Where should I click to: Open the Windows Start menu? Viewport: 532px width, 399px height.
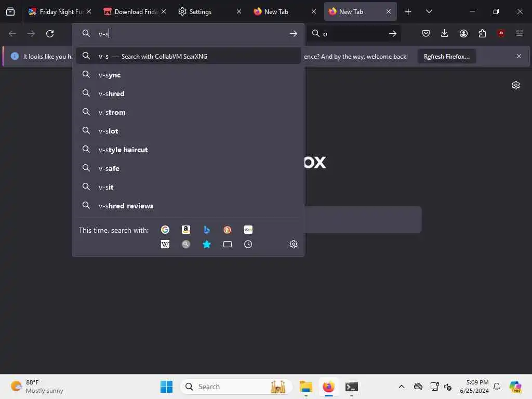tap(166, 387)
